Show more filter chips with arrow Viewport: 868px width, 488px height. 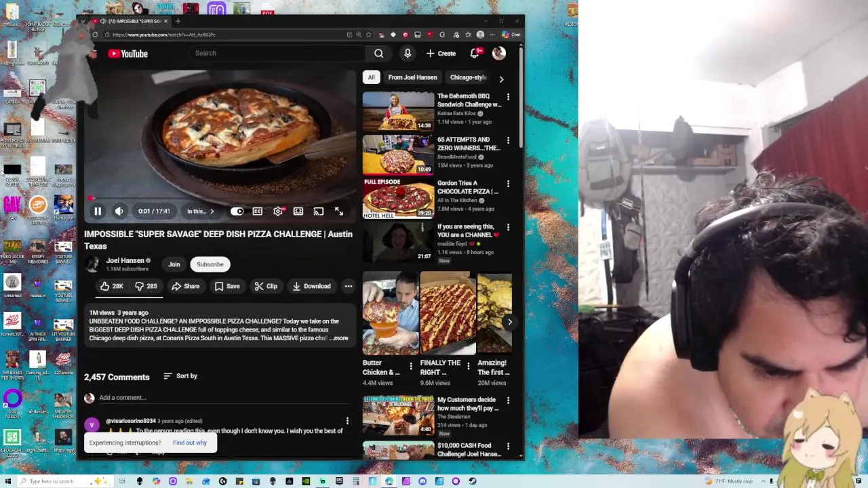tap(501, 79)
